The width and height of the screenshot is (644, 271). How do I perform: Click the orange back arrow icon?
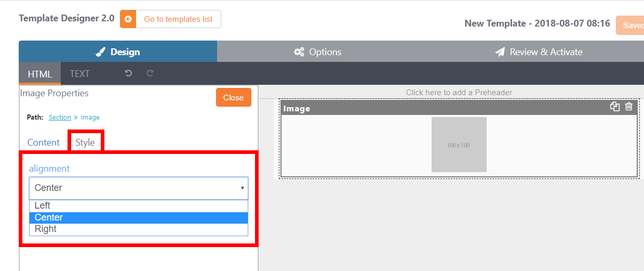(128, 19)
